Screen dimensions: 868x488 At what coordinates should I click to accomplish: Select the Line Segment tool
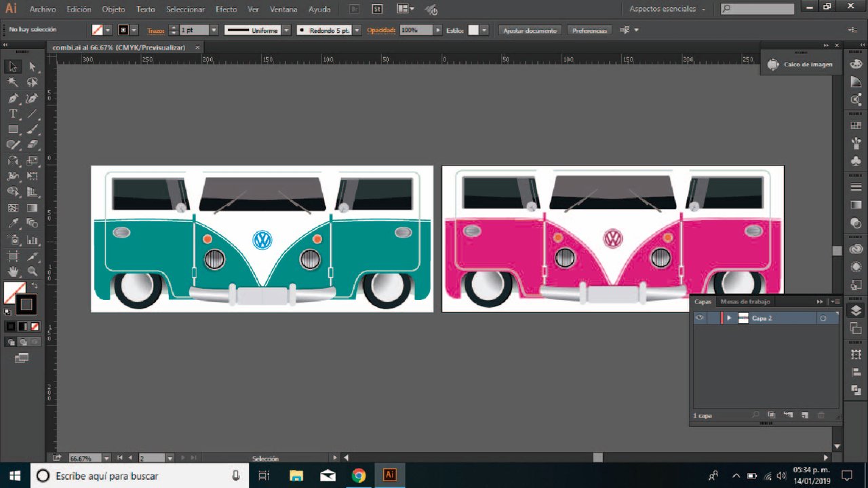32,113
